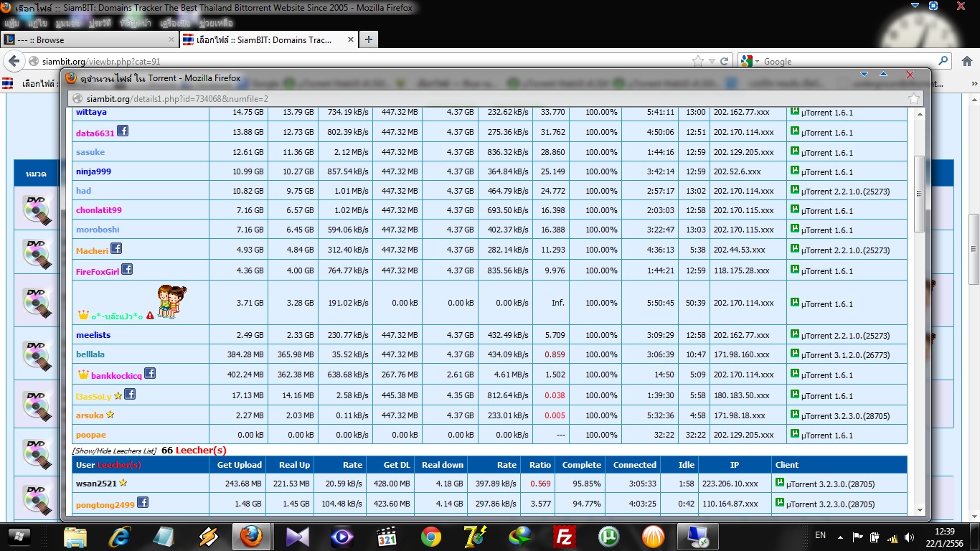The height and width of the screenshot is (551, 980).
Task: Click µTorrent client icon in wittaya row
Action: tap(795, 111)
